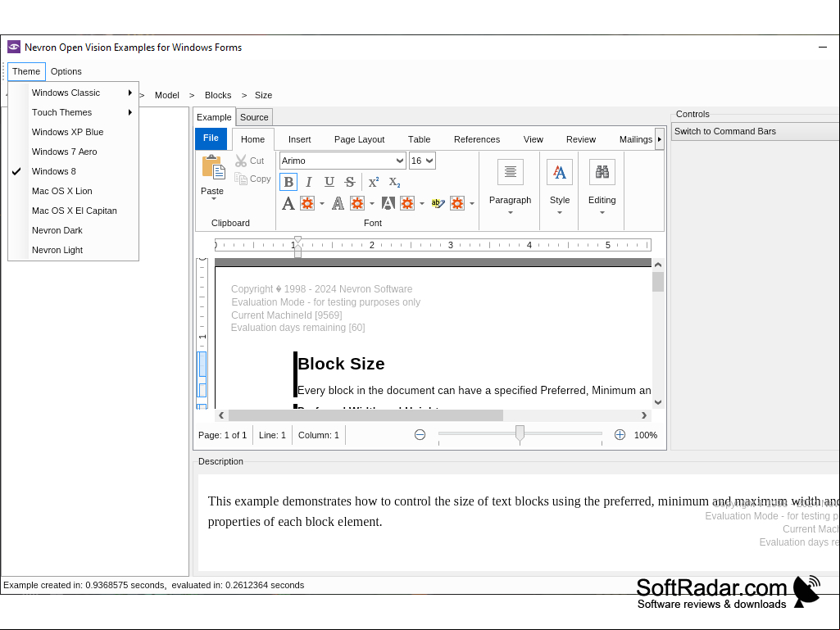Open the dropdown arrow after the font stroke gear
The image size is (840, 630).
click(x=372, y=203)
